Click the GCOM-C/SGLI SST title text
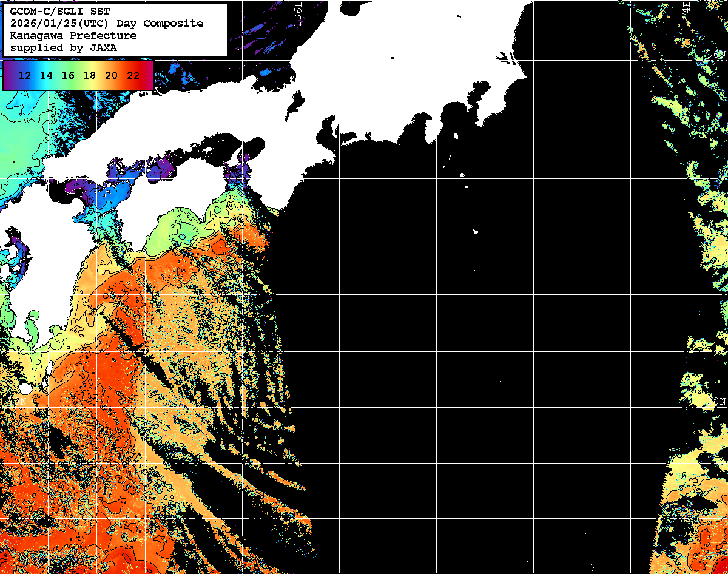 pos(60,11)
